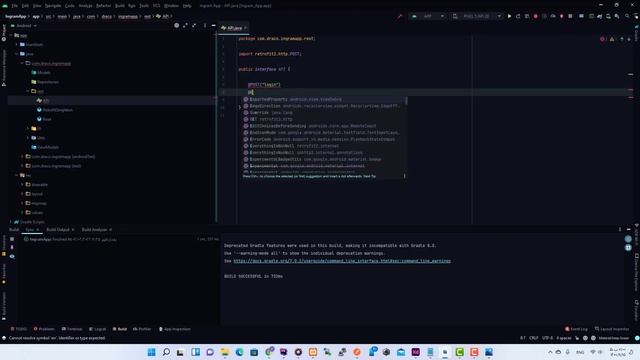Collapse the com.draco.ingramapp package

click(x=22, y=63)
